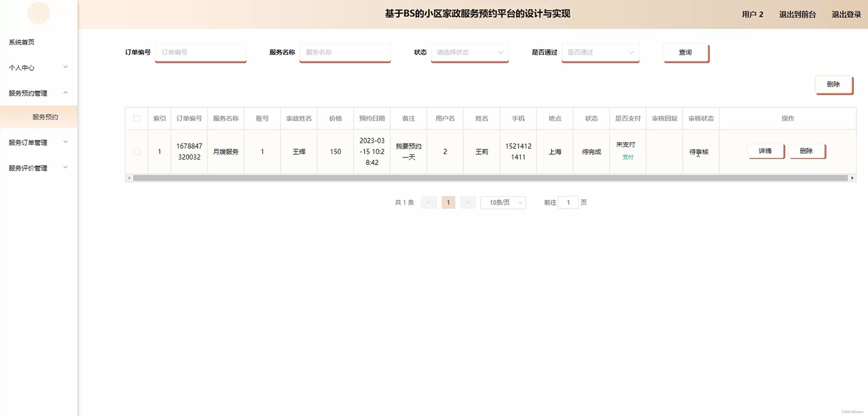Click the 预约日期 column header

[x=372, y=119]
